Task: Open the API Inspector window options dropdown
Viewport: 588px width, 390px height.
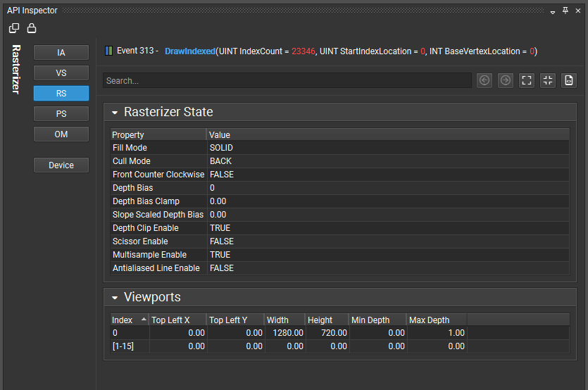Action: click(553, 12)
